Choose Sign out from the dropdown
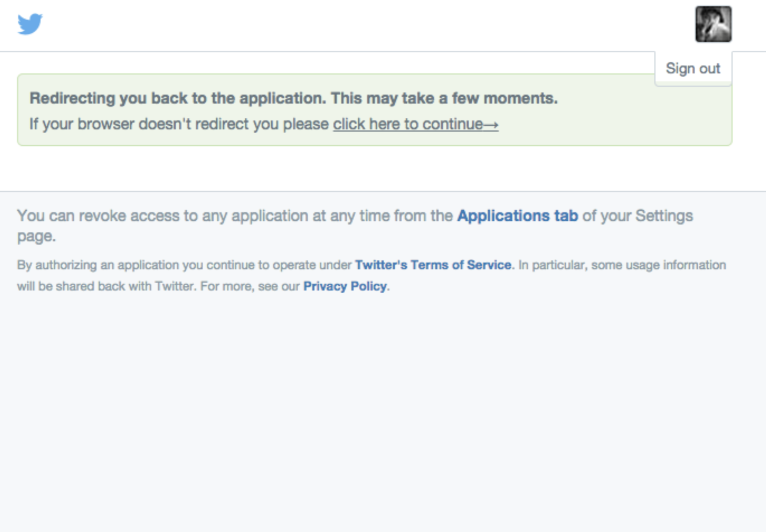This screenshot has height=532, width=766. [x=693, y=68]
